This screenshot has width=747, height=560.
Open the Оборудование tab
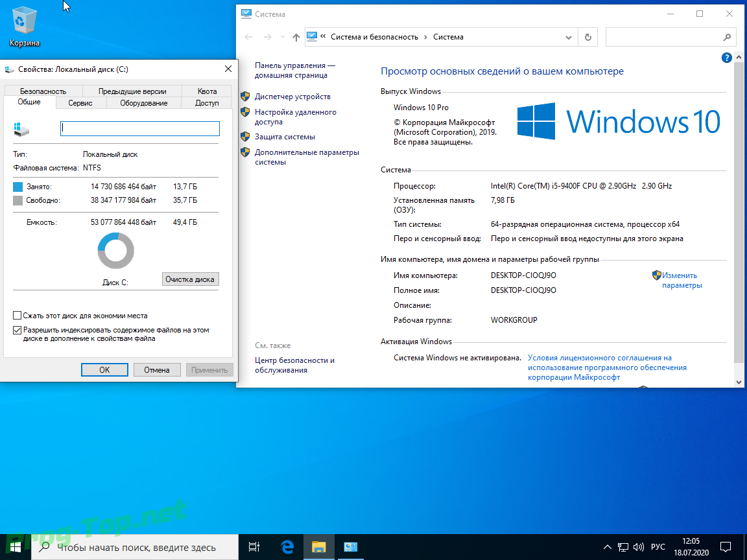(x=143, y=103)
